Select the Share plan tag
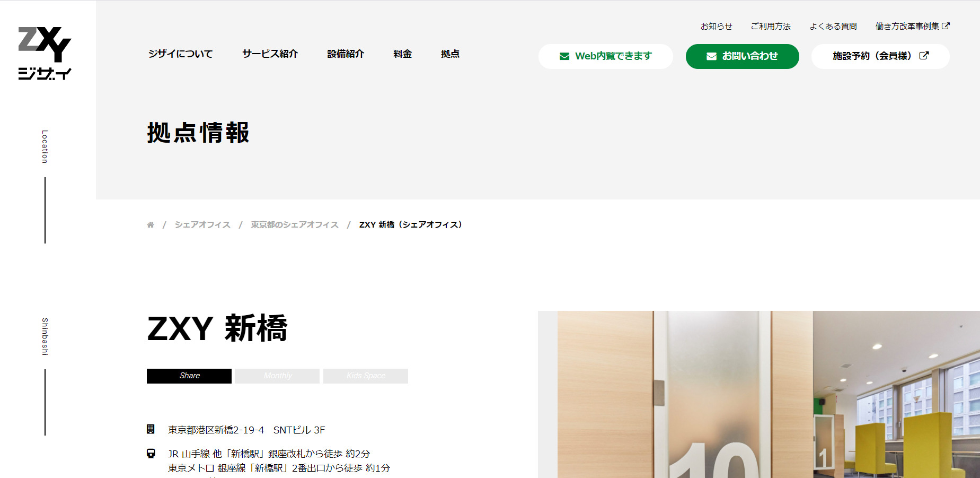Image resolution: width=980 pixels, height=478 pixels. pos(189,376)
